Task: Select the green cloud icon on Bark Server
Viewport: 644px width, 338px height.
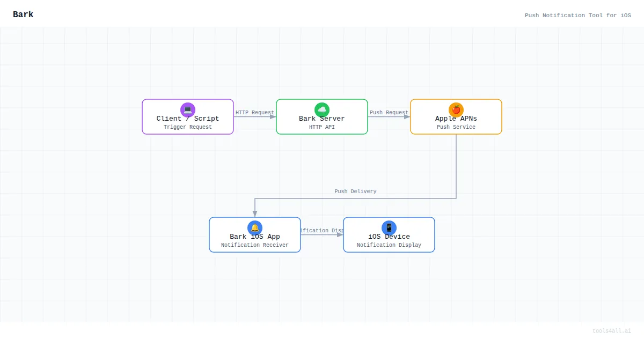Action: tap(322, 110)
